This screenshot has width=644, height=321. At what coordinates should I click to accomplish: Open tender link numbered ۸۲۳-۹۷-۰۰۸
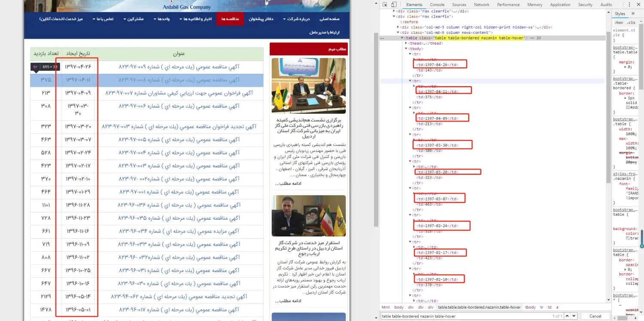(179, 80)
